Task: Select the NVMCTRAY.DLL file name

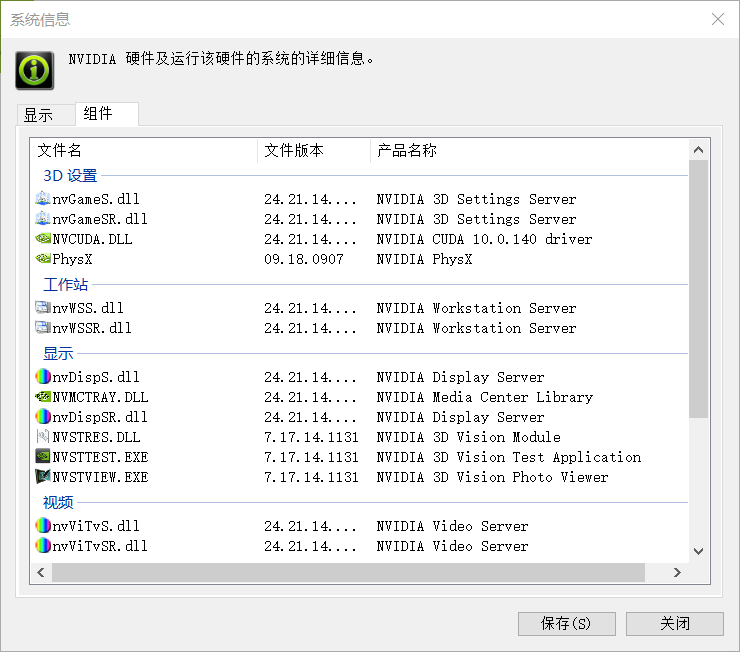Action: point(100,397)
